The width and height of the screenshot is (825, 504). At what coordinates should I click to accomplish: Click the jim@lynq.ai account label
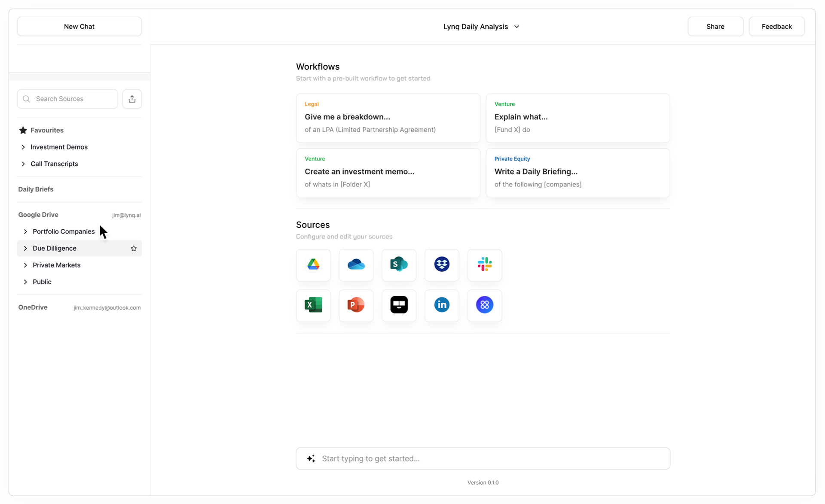point(126,215)
